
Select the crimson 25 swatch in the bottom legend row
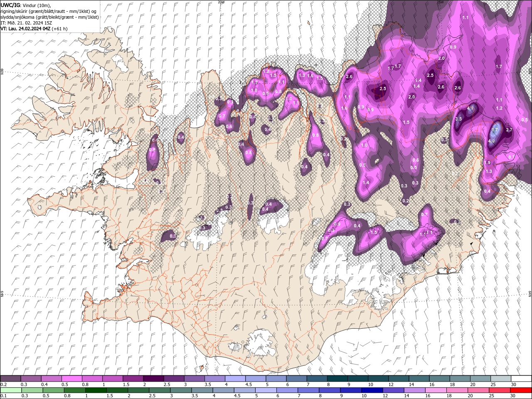click(500, 390)
